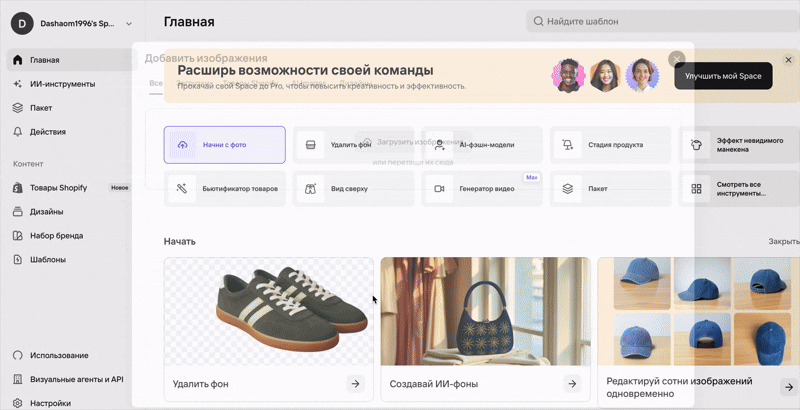Click the D avatar of the workspace
The width and height of the screenshot is (800, 410).
(x=22, y=23)
